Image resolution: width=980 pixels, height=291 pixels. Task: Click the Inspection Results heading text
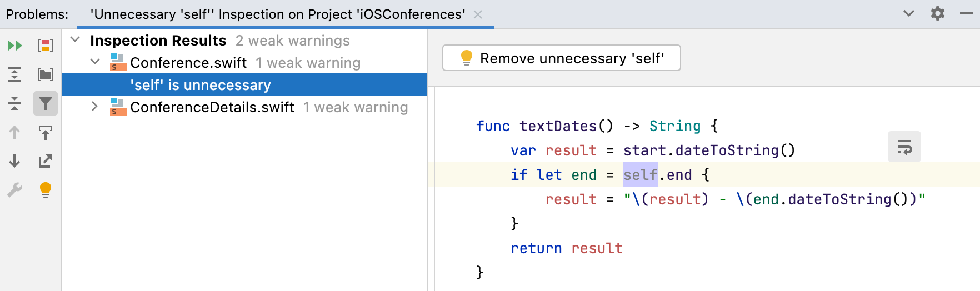pyautogui.click(x=158, y=41)
